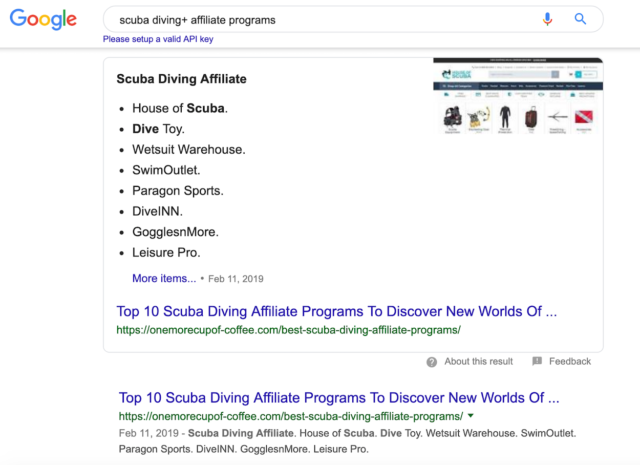Click the 'Feb 11, 2019' snippet date
640x465 pixels.
pyautogui.click(x=236, y=279)
